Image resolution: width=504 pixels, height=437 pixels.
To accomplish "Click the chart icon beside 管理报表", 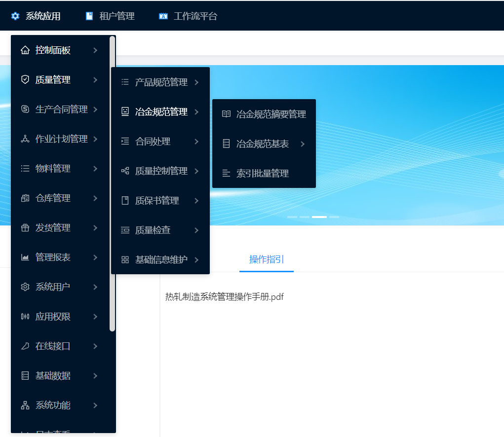I will 25,257.
